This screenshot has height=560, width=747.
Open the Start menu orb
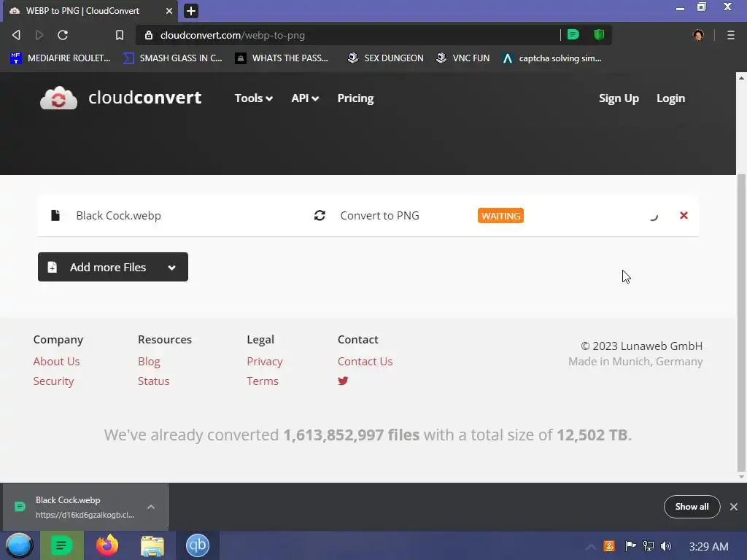tap(19, 545)
